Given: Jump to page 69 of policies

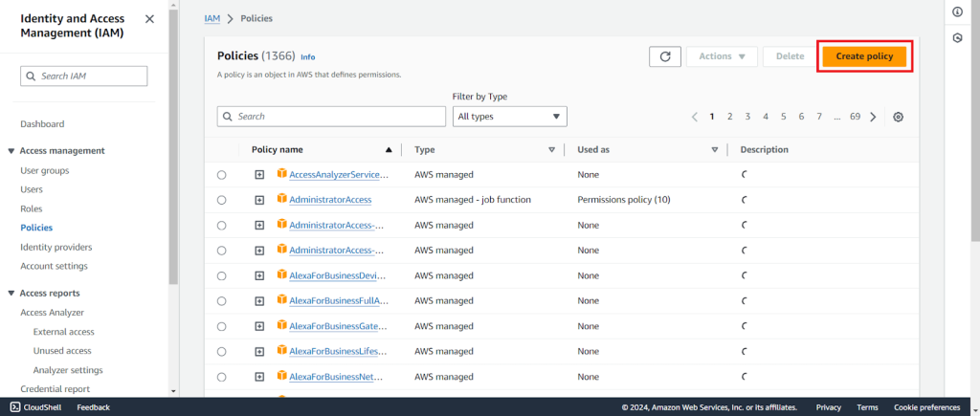Looking at the screenshot, I should [x=855, y=117].
